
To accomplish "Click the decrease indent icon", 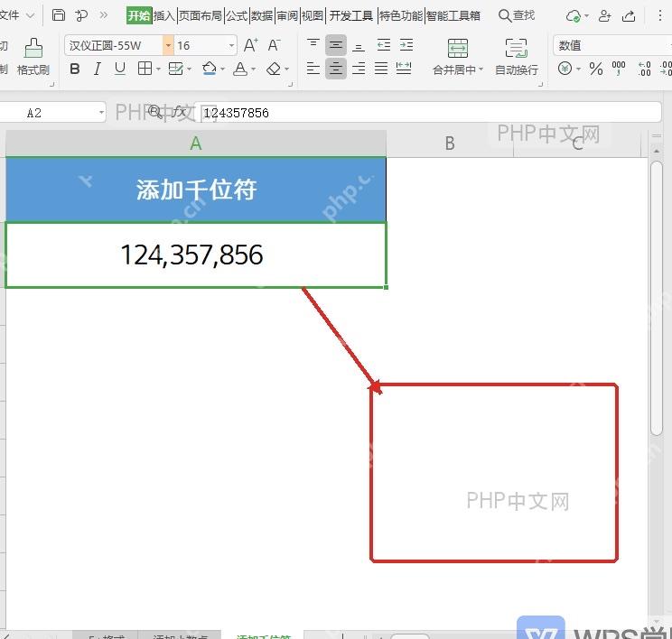I will [384, 45].
